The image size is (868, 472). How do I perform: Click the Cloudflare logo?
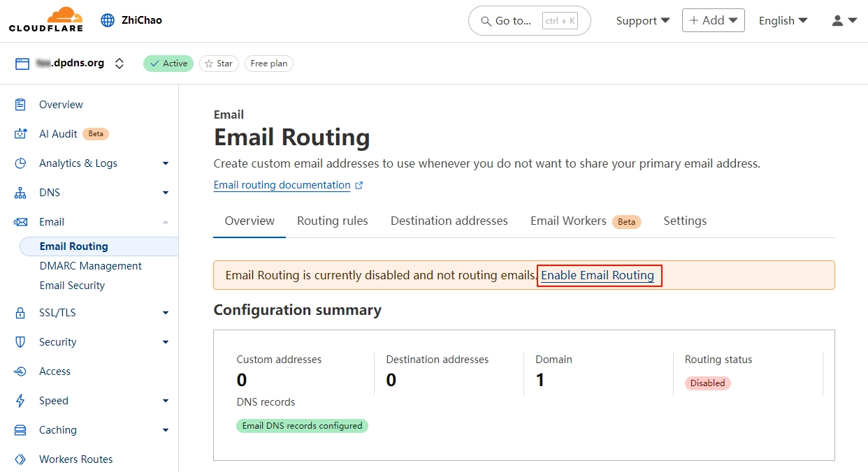tap(46, 20)
